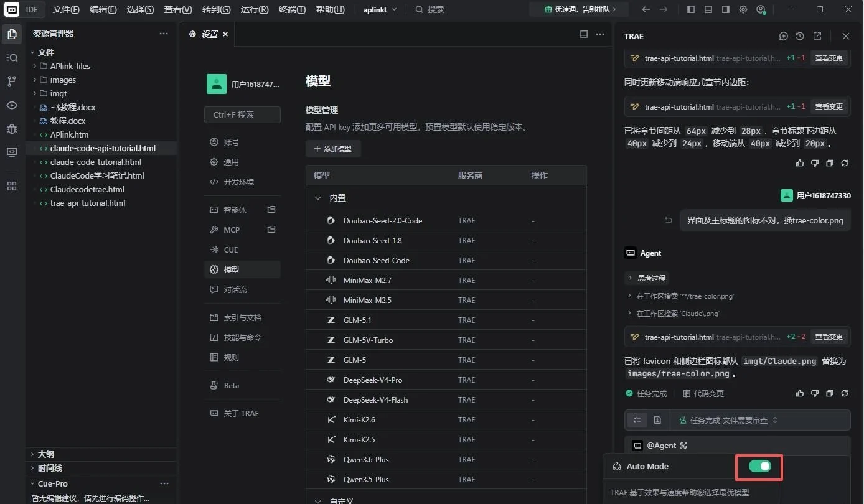This screenshot has width=864, height=504.
Task: Select the DeepSeek-V4-Pro model row
Action: click(x=446, y=380)
